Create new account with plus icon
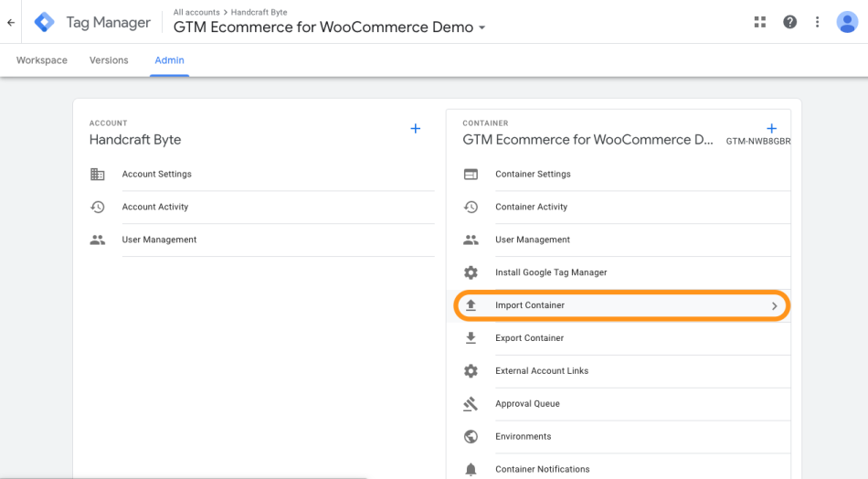 point(415,129)
